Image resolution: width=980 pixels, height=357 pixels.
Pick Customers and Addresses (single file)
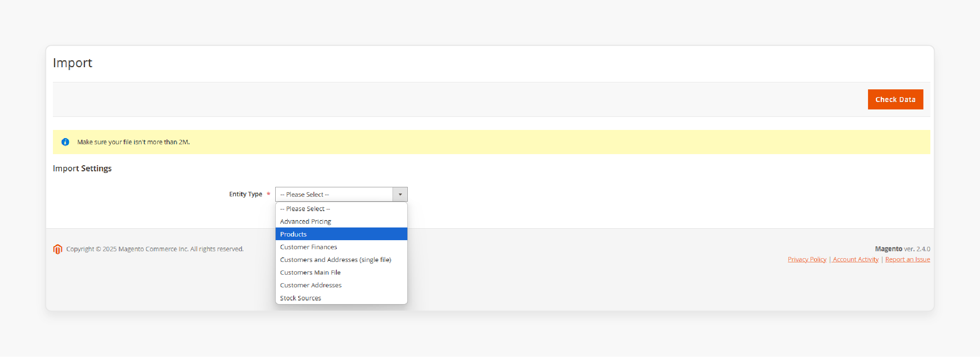[341, 259]
